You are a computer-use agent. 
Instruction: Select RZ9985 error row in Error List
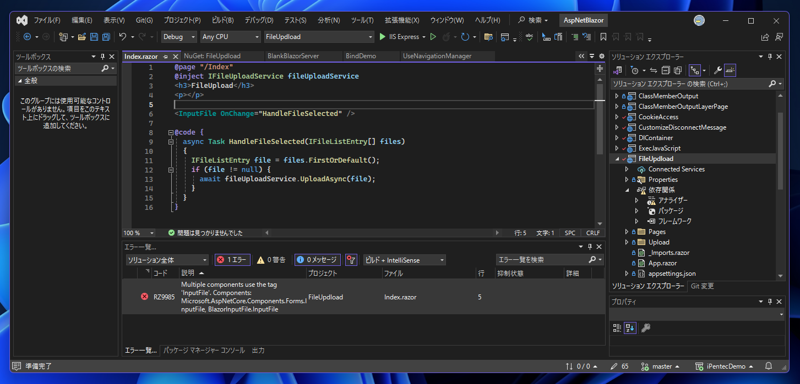point(363,297)
